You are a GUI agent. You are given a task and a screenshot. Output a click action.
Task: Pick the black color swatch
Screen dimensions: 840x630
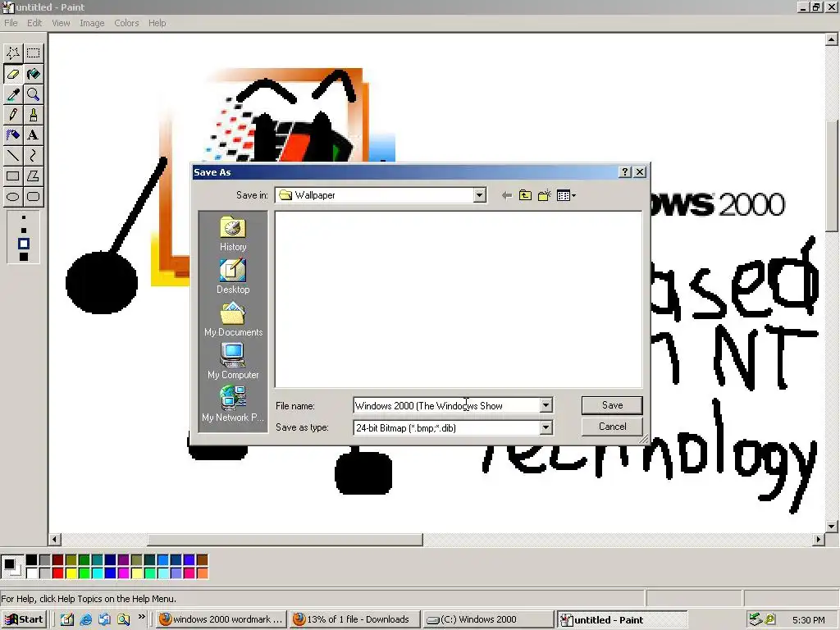32,560
